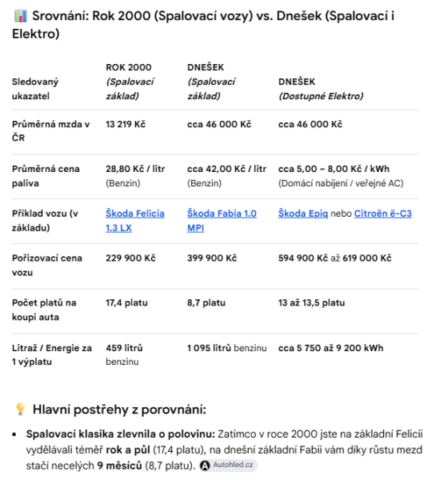
Task: Open the Škoda Epiq link
Action: (x=303, y=214)
